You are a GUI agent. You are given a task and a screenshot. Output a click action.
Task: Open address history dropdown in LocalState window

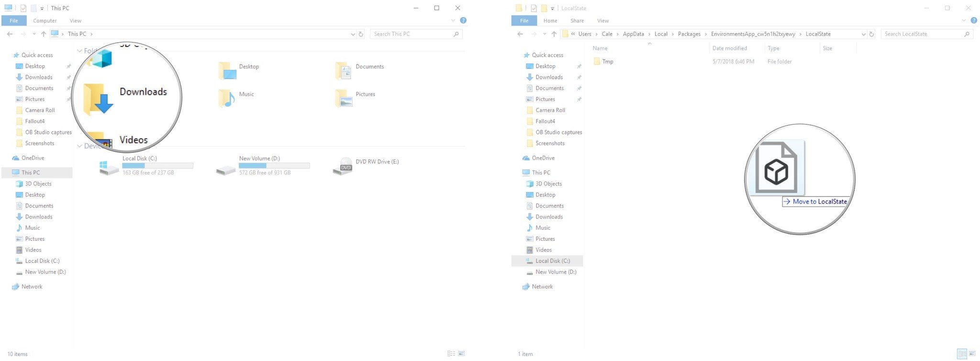(863, 34)
